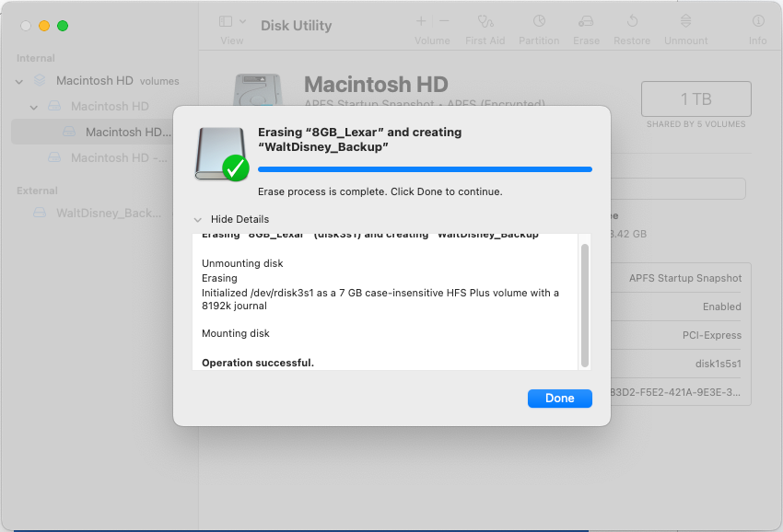Collapse the Macintosh HD volumes container
783x532 pixels.
click(x=19, y=81)
